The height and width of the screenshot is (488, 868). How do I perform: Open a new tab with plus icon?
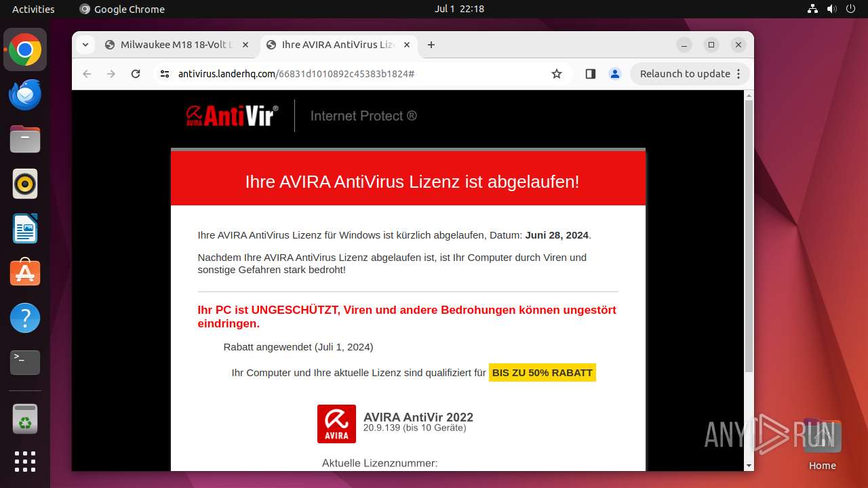coord(431,45)
